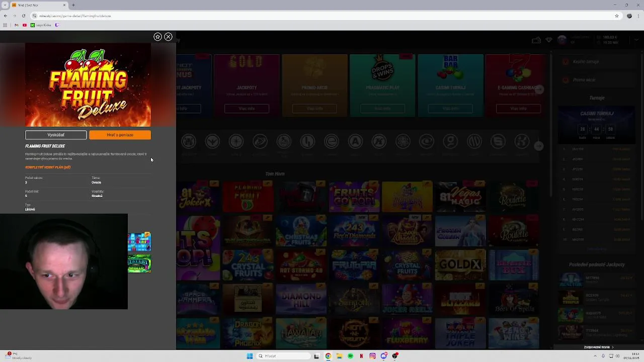Viewport: 644px width, 362px height.
Task: Open Gold X game thumbnail
Action: coord(460,265)
